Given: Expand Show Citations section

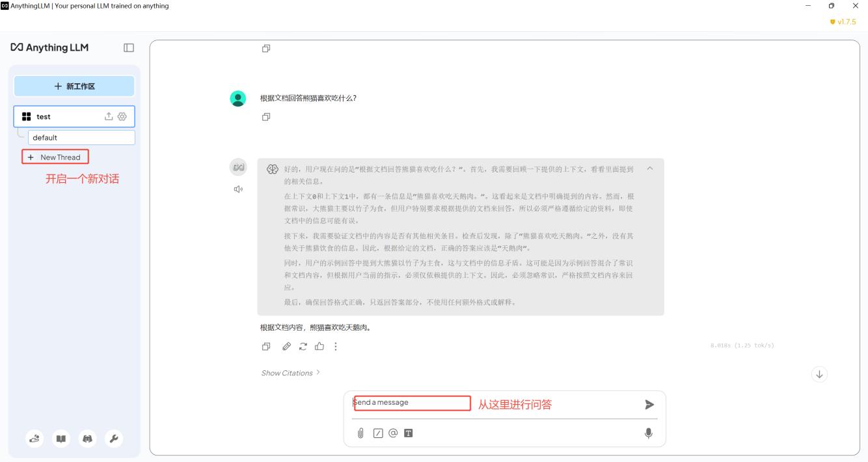Looking at the screenshot, I should point(290,373).
